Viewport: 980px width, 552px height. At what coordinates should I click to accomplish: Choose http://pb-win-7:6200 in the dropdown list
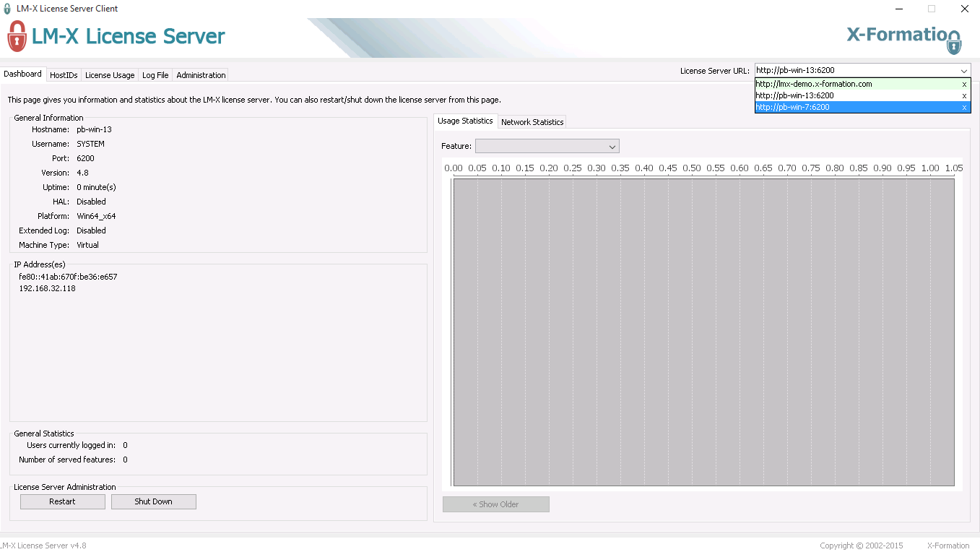click(x=857, y=107)
